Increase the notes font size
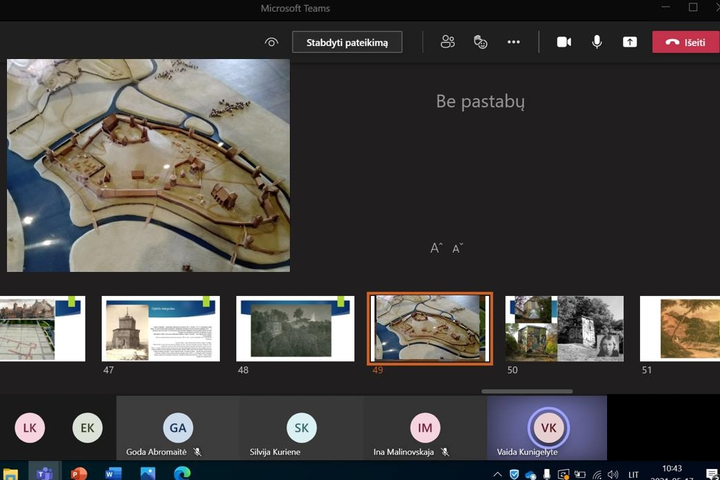Image resolution: width=720 pixels, height=480 pixels. tap(436, 248)
